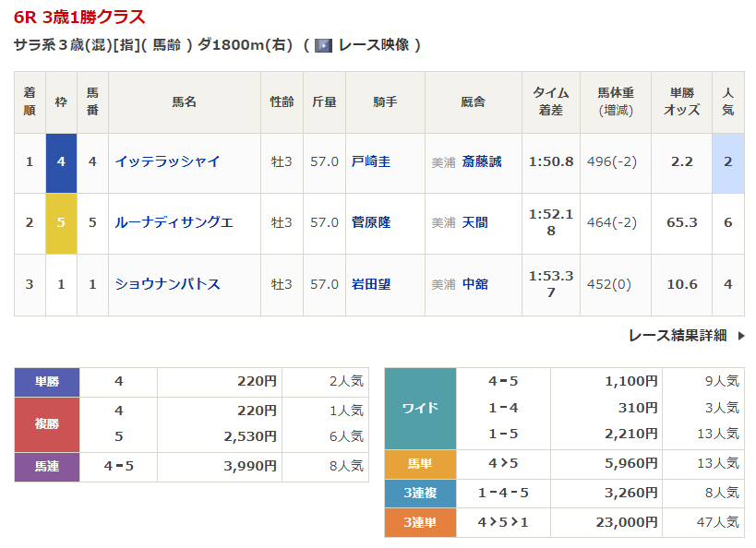Click jockey 岩田望 link
This screenshot has height=548, width=756.
click(371, 284)
